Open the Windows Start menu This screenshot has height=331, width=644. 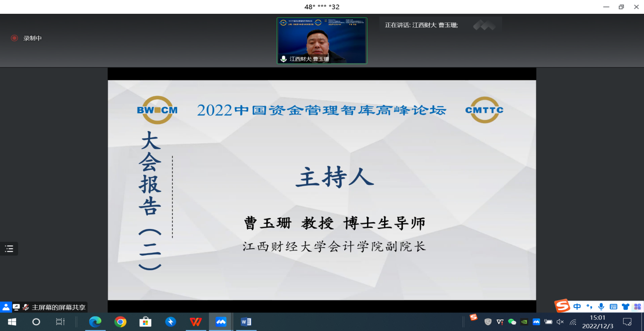click(x=12, y=322)
